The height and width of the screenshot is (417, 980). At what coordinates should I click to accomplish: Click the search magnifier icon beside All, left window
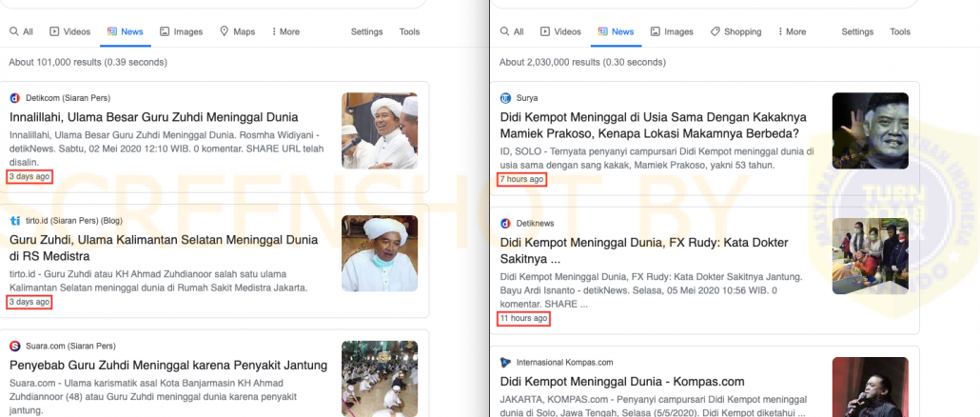coord(13,31)
